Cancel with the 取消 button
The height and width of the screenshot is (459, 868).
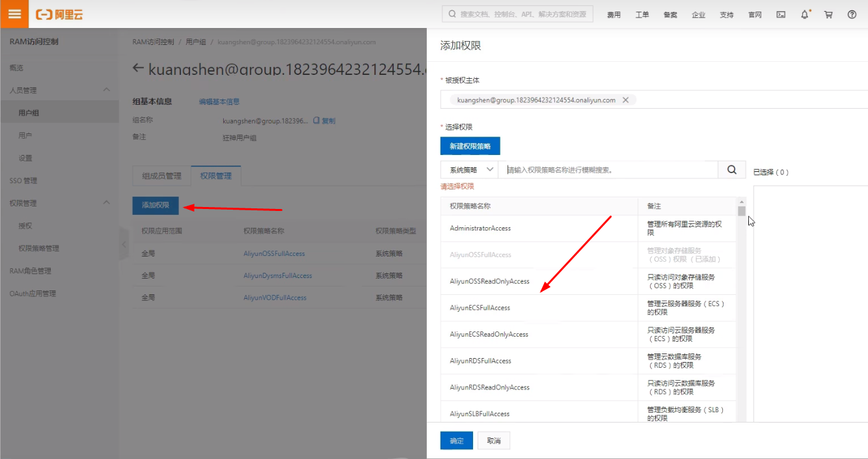494,441
